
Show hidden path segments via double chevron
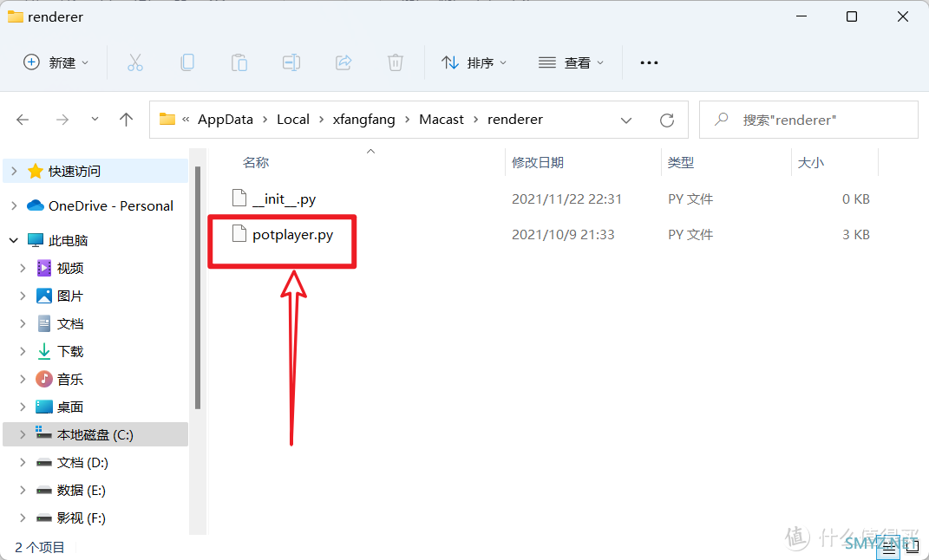186,119
